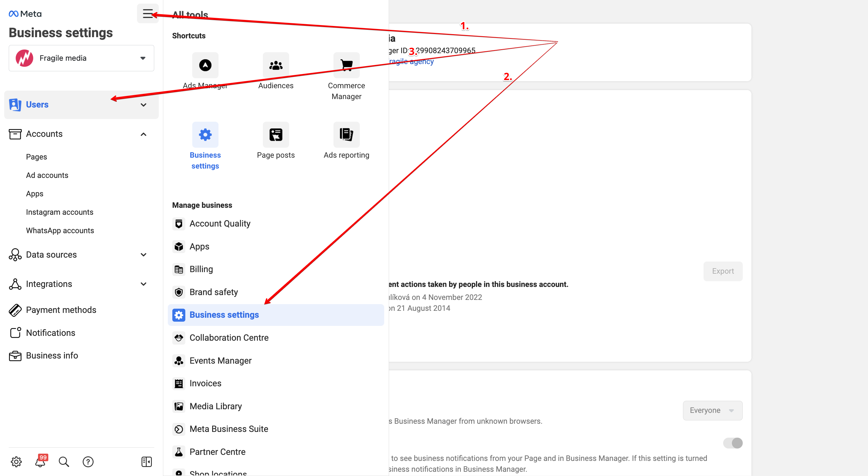This screenshot has width=868, height=476.
Task: Open Instagram accounts in sidebar
Action: 60,212
